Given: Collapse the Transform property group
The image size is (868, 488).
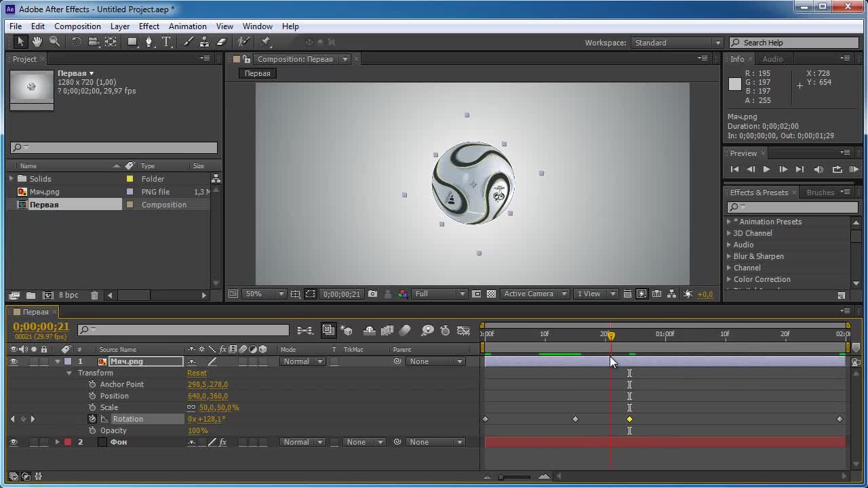Looking at the screenshot, I should pos(69,373).
